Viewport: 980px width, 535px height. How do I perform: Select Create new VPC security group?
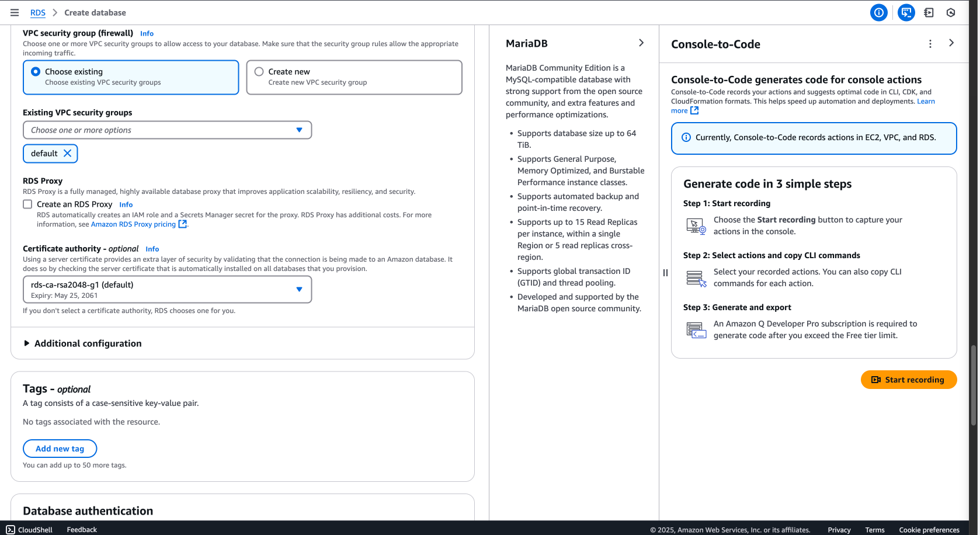(354, 77)
